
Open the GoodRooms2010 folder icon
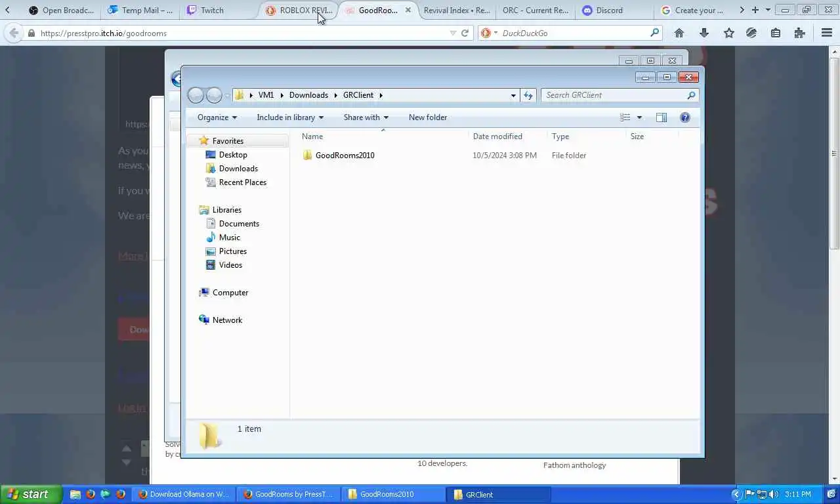(307, 156)
